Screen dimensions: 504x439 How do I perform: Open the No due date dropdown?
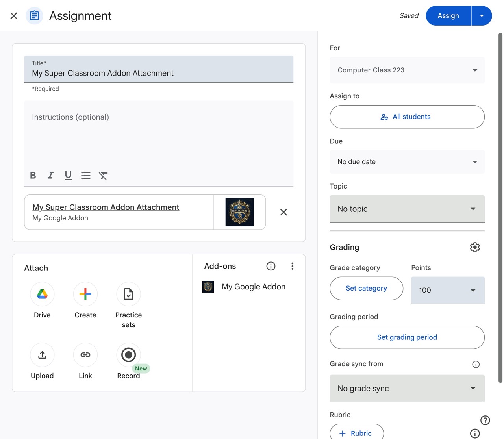click(407, 162)
